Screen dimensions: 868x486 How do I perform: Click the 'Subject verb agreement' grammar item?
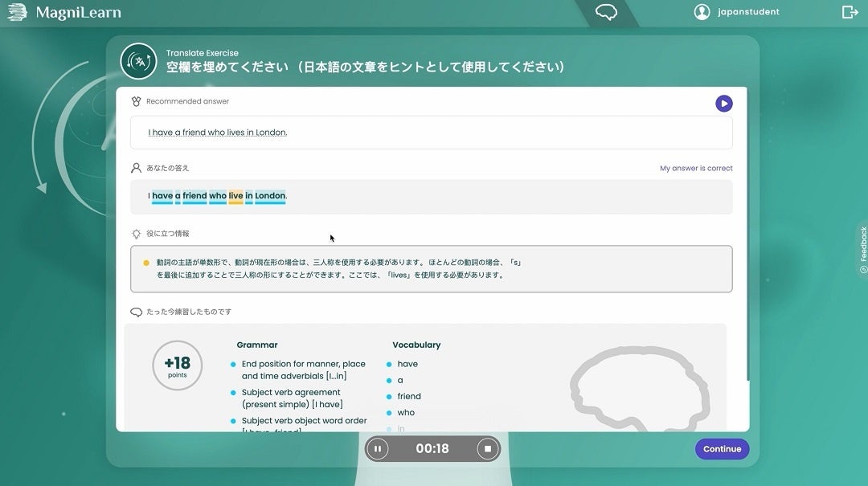[291, 398]
